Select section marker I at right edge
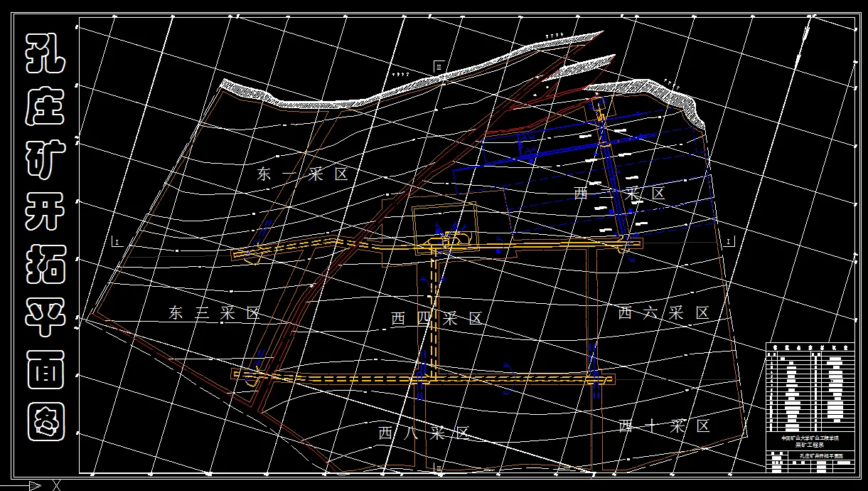 [729, 242]
